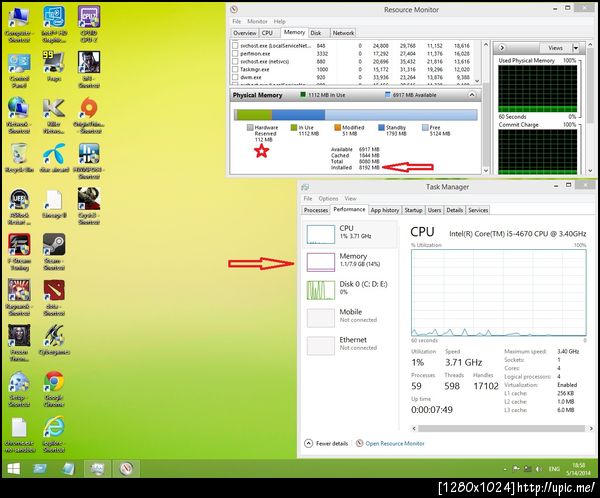Open the Resource Monitor Help menu

[x=279, y=21]
